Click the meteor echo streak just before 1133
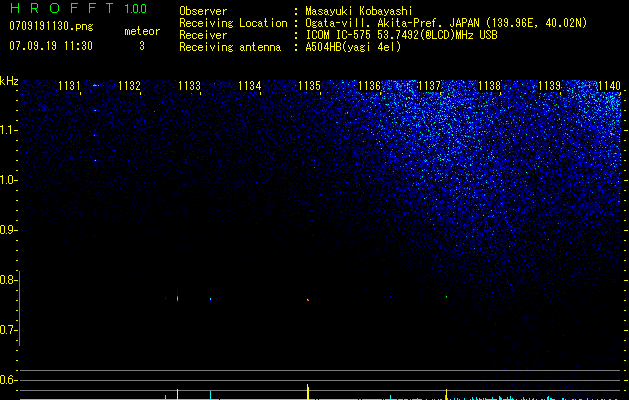 coord(177,298)
